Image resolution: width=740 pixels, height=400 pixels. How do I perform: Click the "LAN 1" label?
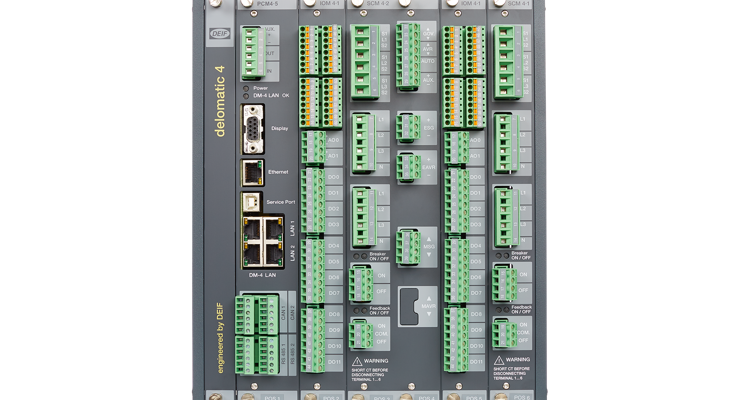[x=292, y=228]
